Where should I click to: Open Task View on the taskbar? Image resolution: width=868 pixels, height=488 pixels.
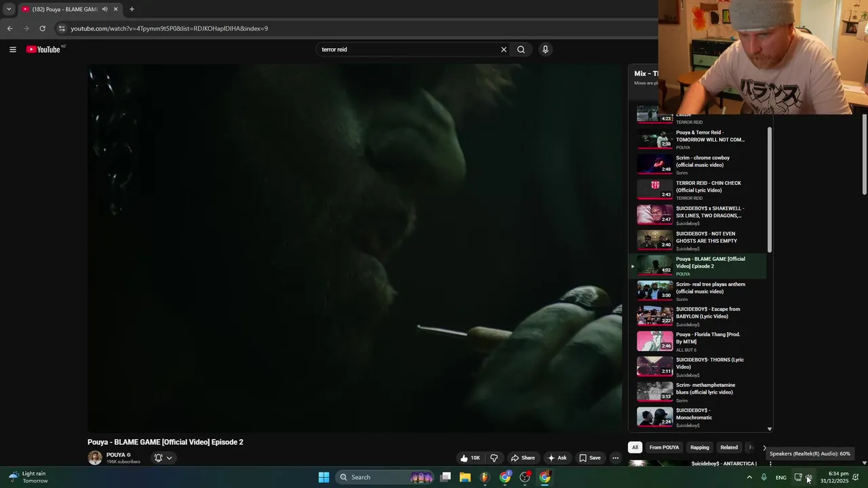pos(446,477)
